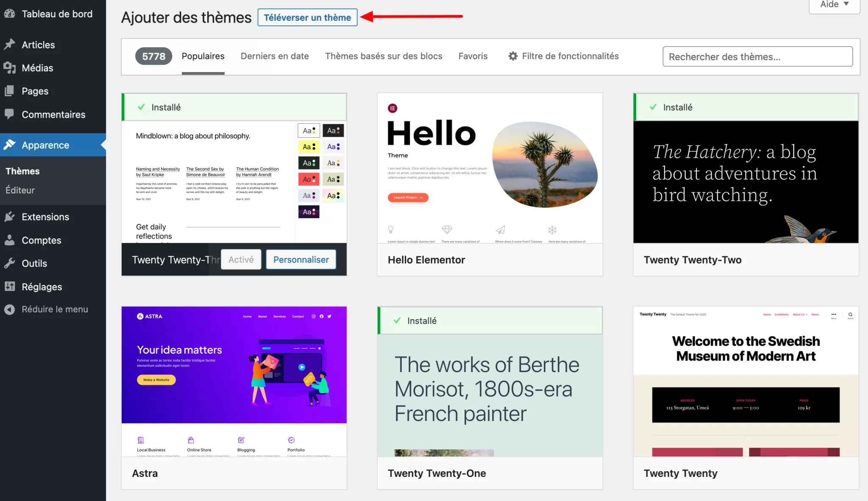The width and height of the screenshot is (868, 501).
Task: Click the Rechercher des thèmes search field
Action: [757, 56]
